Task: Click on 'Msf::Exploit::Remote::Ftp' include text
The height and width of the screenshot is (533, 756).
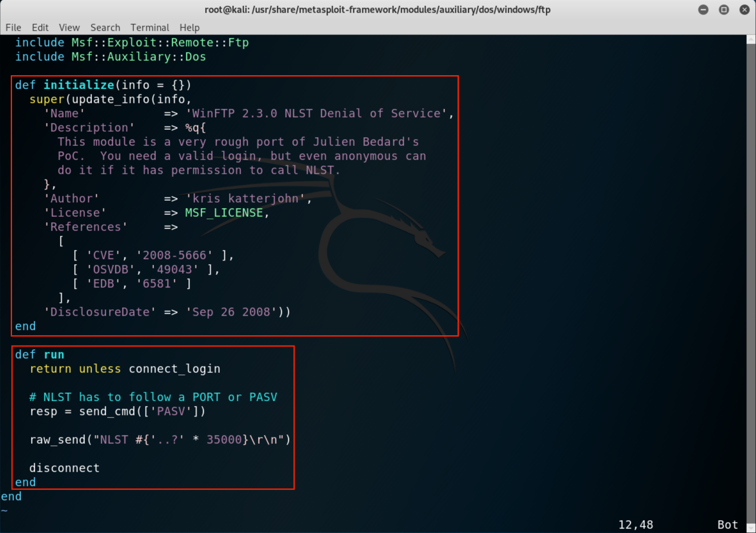Action: point(160,43)
